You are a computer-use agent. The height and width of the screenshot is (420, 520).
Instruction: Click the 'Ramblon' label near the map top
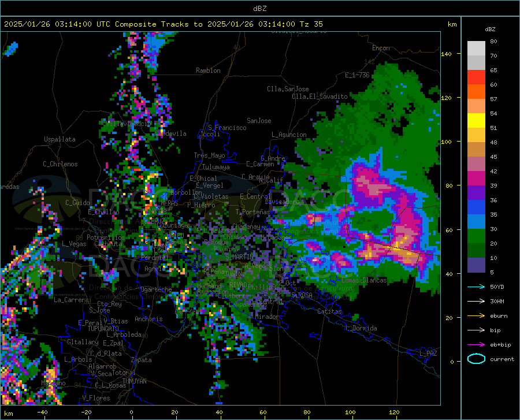[x=208, y=70]
